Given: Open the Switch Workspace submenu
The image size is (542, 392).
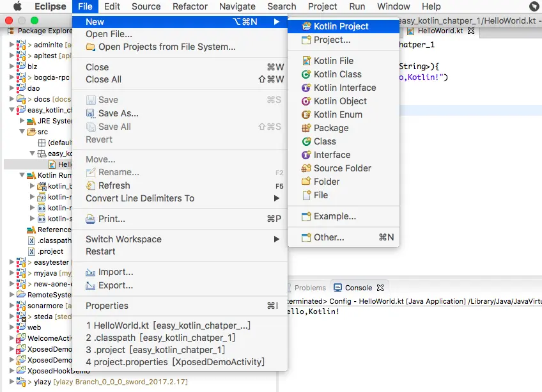Looking at the screenshot, I should (x=180, y=239).
